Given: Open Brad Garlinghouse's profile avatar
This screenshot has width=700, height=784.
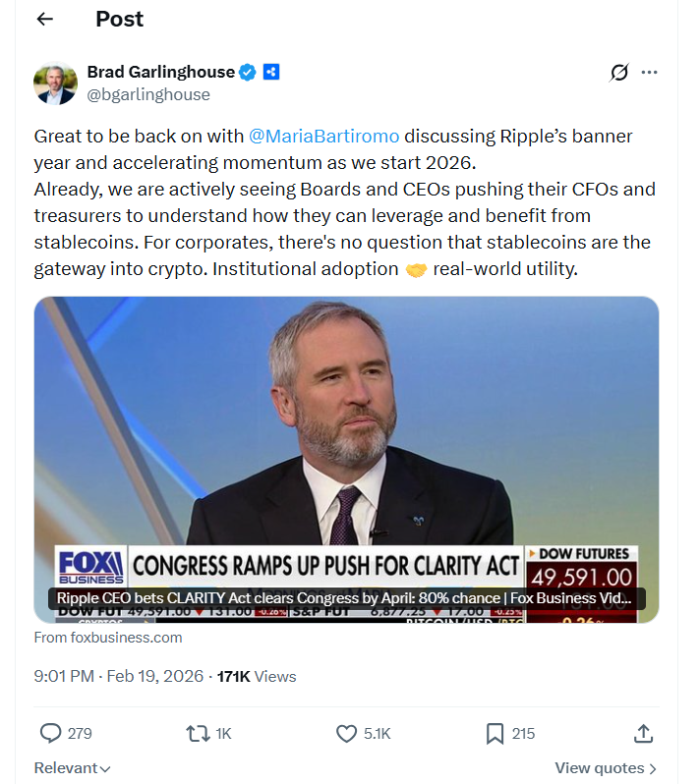Looking at the screenshot, I should click(55, 84).
